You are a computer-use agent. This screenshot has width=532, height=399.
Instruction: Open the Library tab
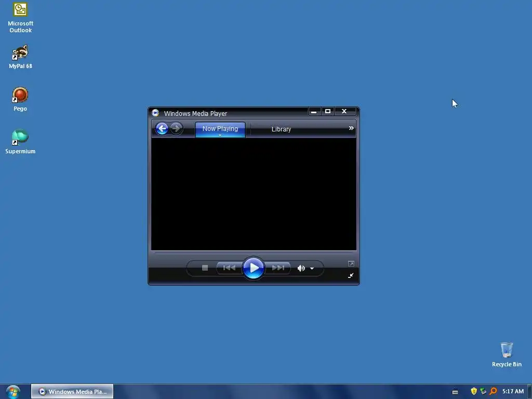281,129
